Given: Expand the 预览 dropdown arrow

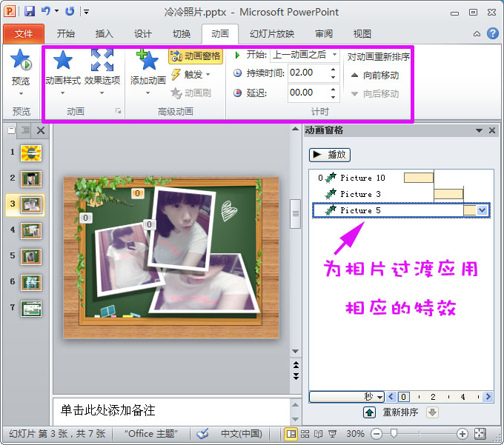Looking at the screenshot, I should 21,94.
